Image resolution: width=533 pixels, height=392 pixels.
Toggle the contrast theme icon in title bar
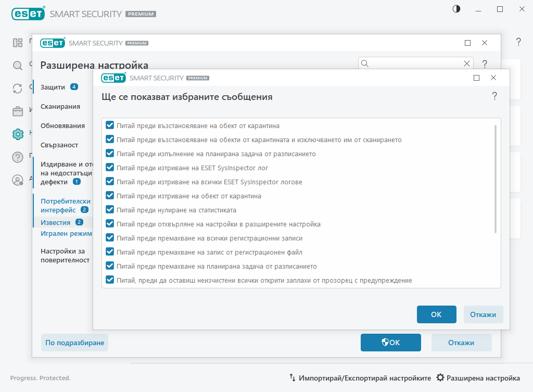(x=456, y=9)
